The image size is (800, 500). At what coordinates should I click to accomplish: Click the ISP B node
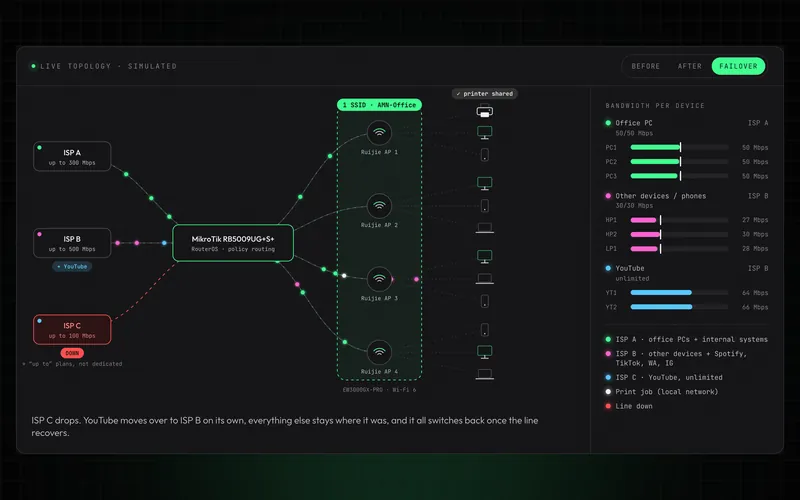72,243
